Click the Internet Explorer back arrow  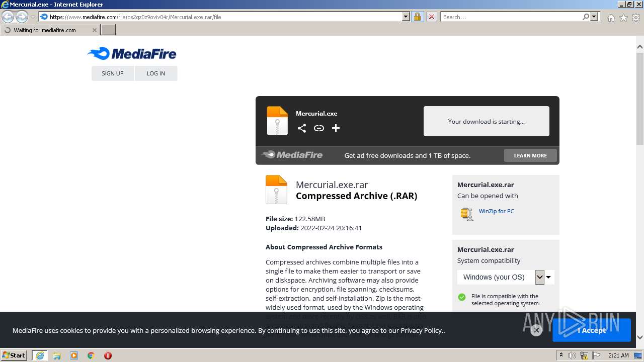[8, 17]
